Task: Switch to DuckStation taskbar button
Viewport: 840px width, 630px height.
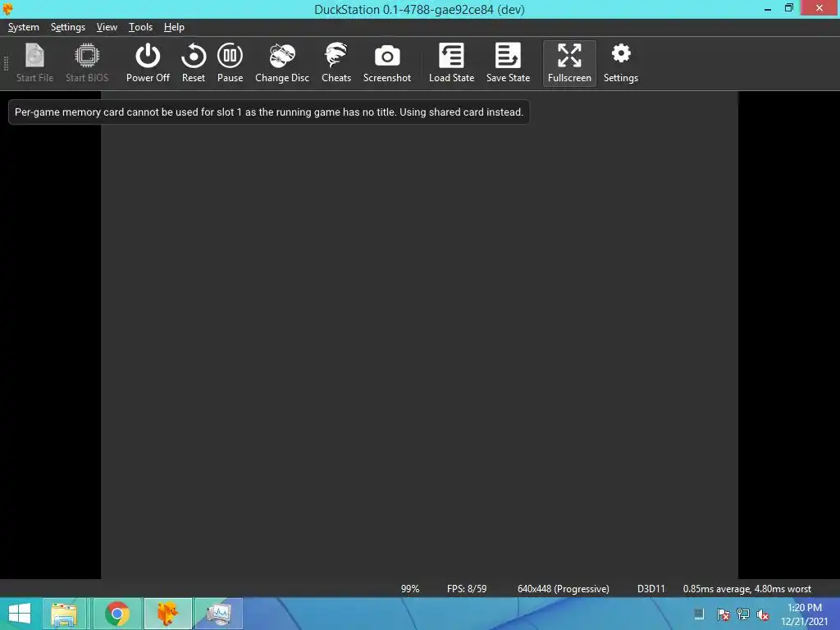Action: coord(167,614)
